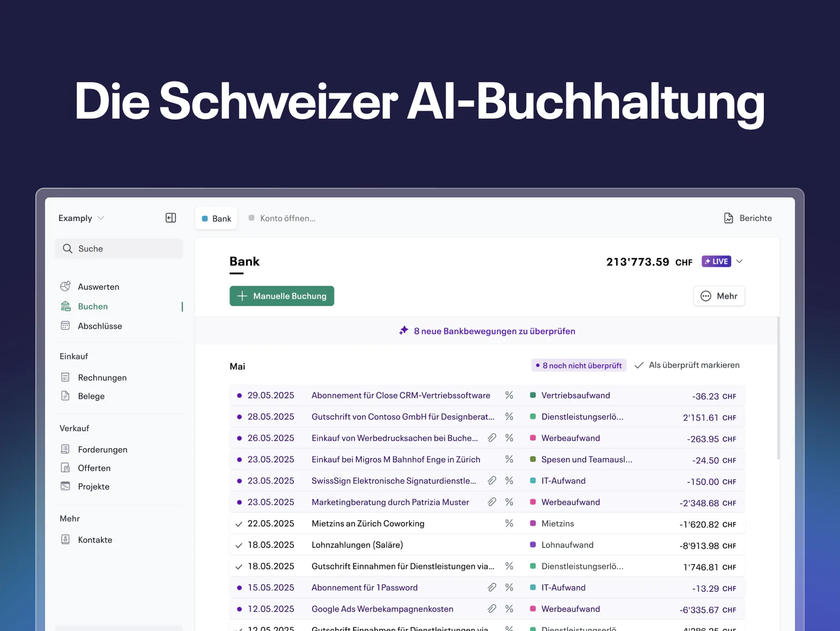Click the pink Werbeaufwand swatch on the Marketingberatung row
Screen dimensions: 840x631
533,502
